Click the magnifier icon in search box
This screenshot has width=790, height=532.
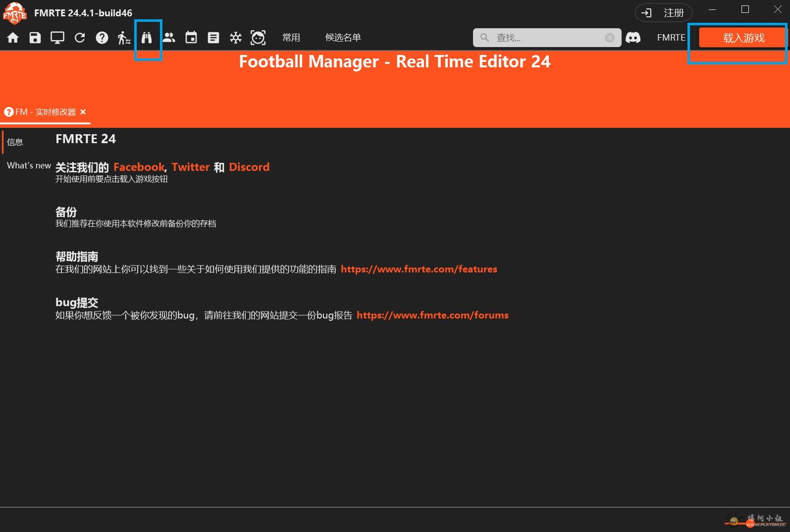click(x=484, y=38)
